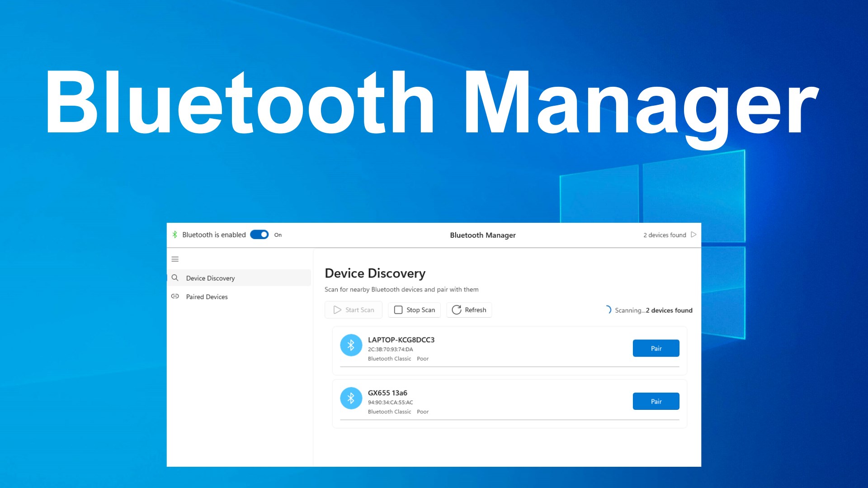This screenshot has height=488, width=868.
Task: Select the Device Discovery sidebar entry
Action: click(211, 278)
